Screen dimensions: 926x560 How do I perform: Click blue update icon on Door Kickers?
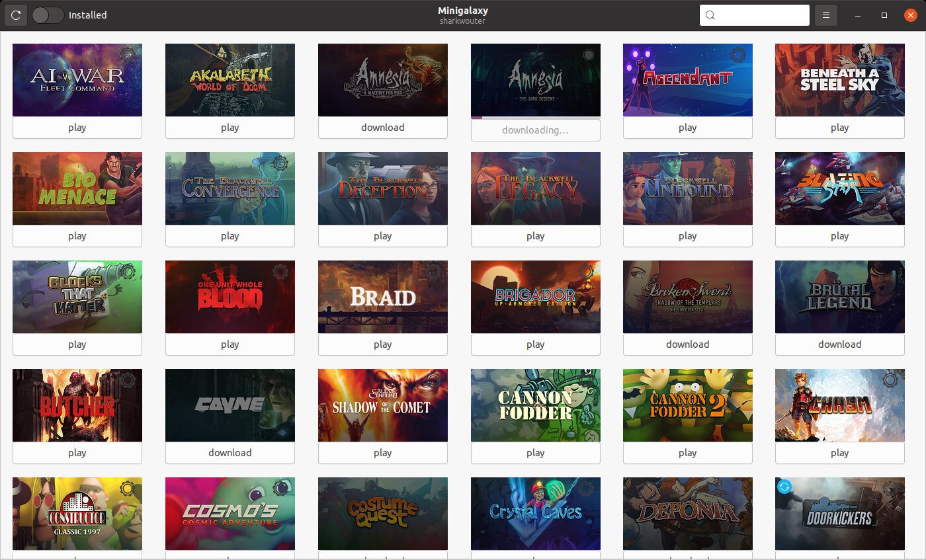(784, 487)
